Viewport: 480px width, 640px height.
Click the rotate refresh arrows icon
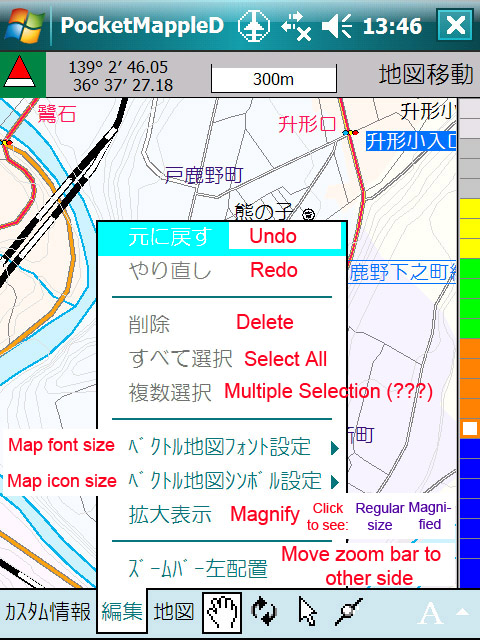(x=264, y=611)
